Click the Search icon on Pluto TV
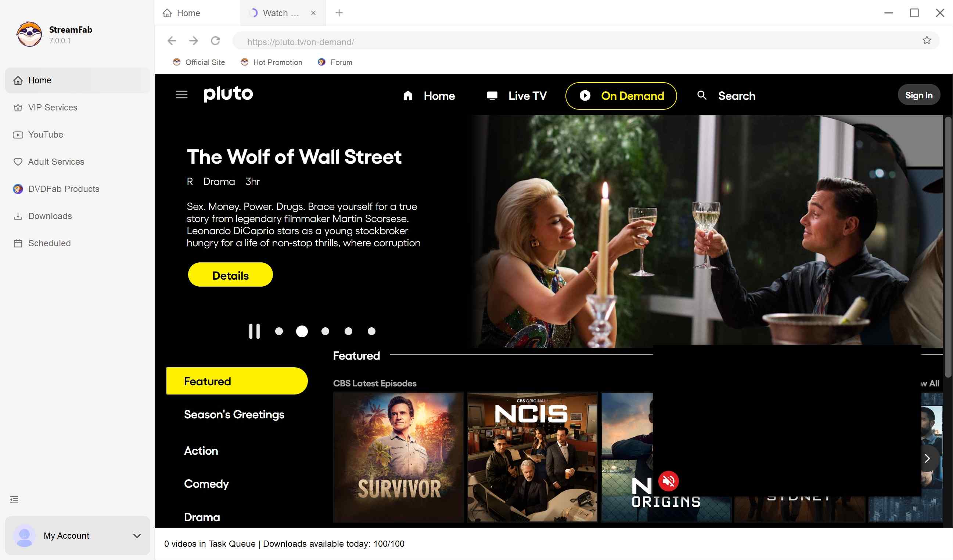 click(702, 96)
